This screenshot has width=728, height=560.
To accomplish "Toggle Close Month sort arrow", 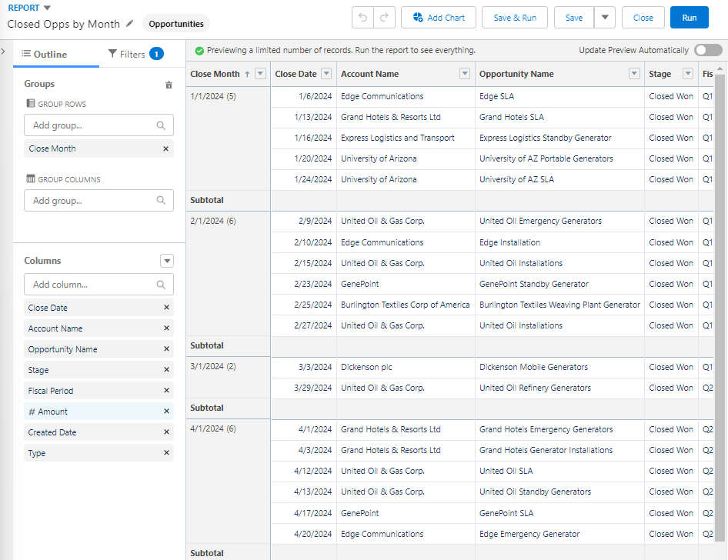I will pos(248,75).
